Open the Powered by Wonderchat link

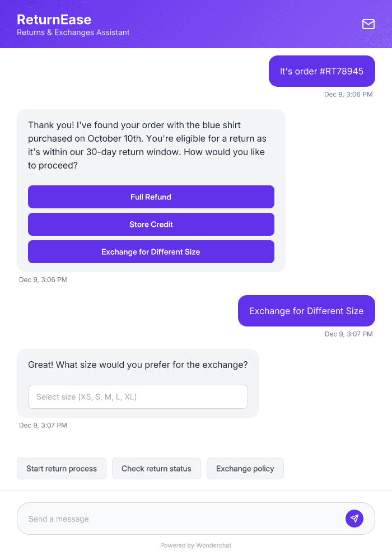(195, 545)
